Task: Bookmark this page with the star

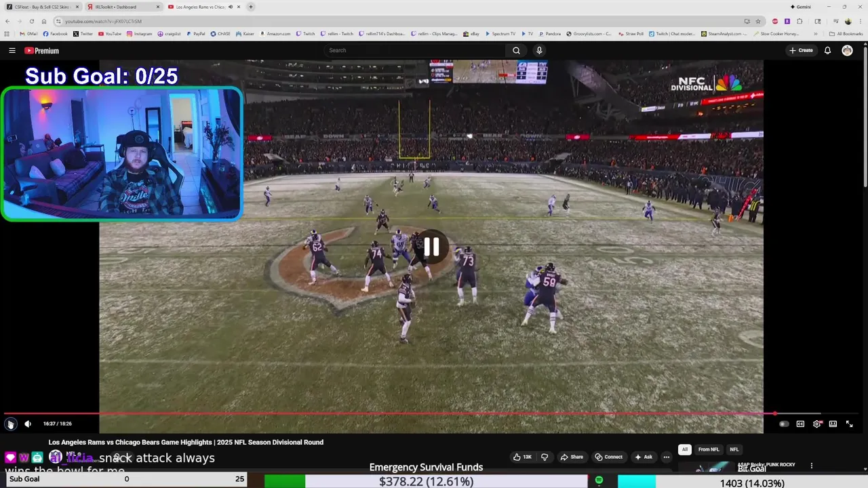Action: tap(758, 21)
